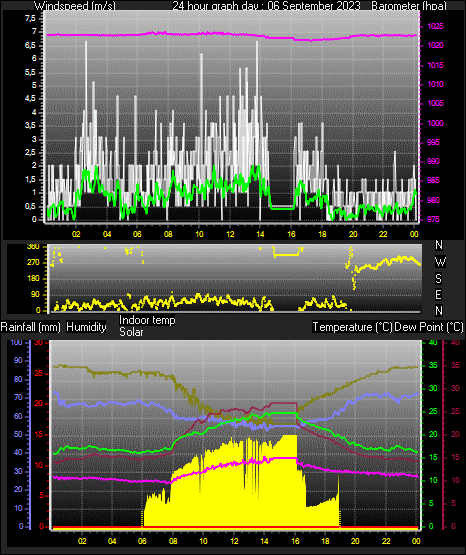Select the 24 hour graph date heading
Image resolution: width=466 pixels, height=555 pixels.
coord(266,5)
